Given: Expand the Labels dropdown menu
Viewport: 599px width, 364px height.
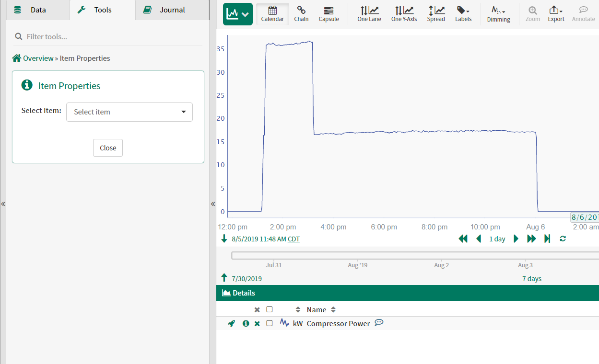Looking at the screenshot, I should pyautogui.click(x=463, y=14).
